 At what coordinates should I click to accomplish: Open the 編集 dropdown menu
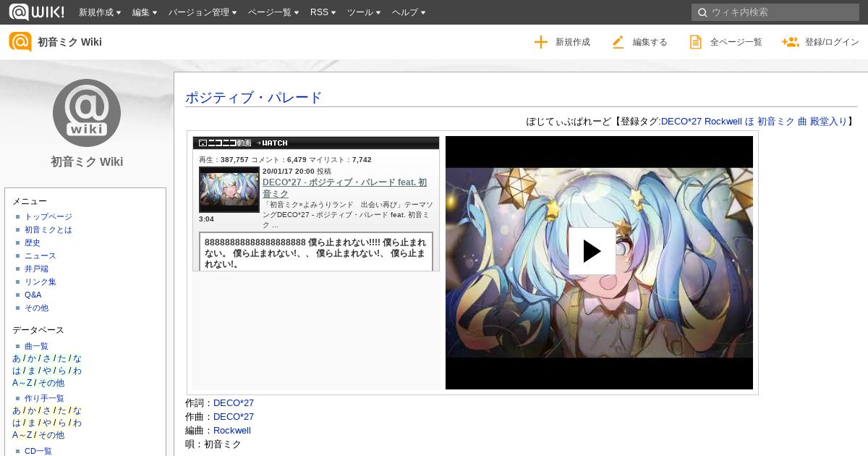pos(145,12)
